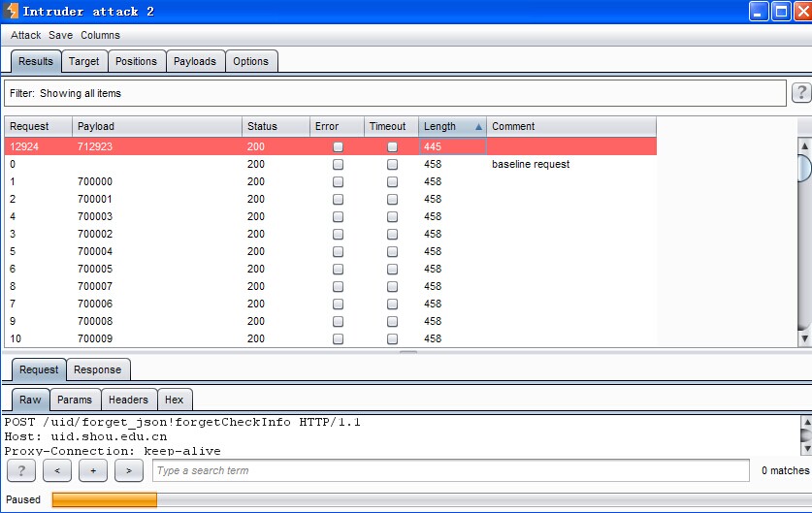This screenshot has height=513, width=812.
Task: Switch to the Payloads tab
Action: (195, 61)
